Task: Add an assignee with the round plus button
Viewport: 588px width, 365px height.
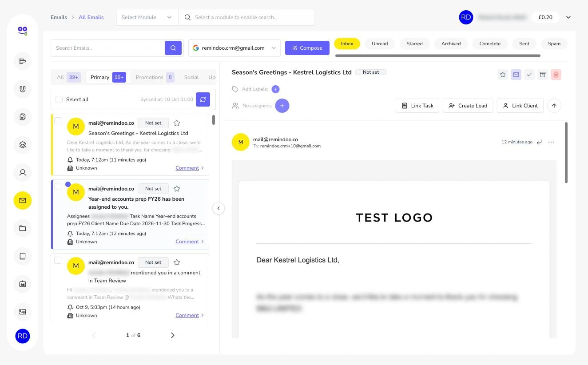Action: point(282,106)
